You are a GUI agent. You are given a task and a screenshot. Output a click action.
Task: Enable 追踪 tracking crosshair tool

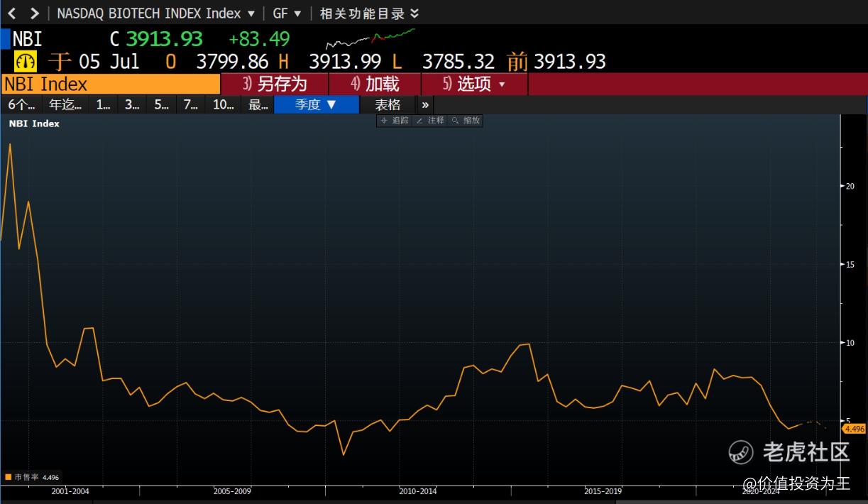pyautogui.click(x=395, y=121)
